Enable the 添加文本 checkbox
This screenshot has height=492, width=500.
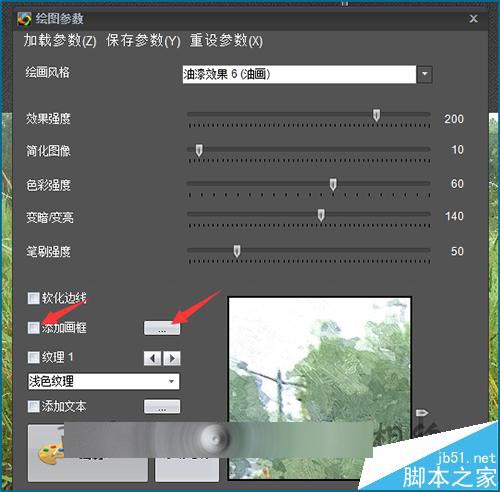33,406
